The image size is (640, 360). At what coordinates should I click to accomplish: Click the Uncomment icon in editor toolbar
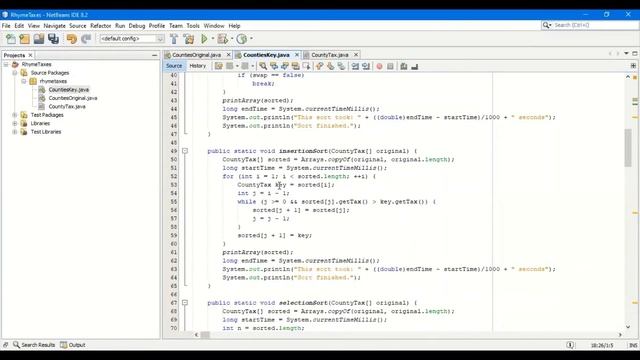pyautogui.click(x=415, y=66)
